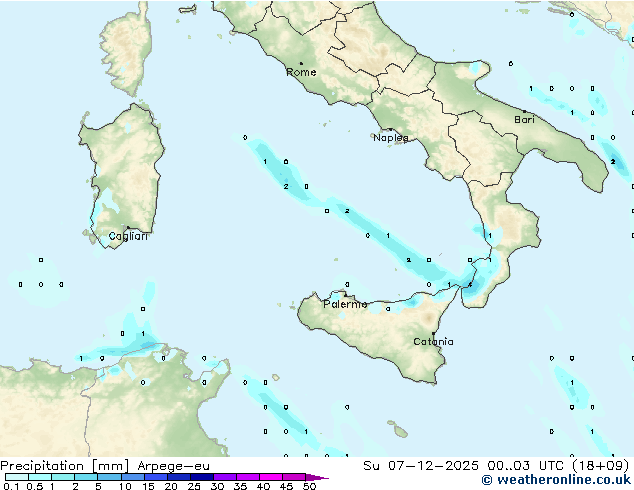The width and height of the screenshot is (634, 490).
Task: Click the '20' legend scale label
Action: [x=171, y=486]
